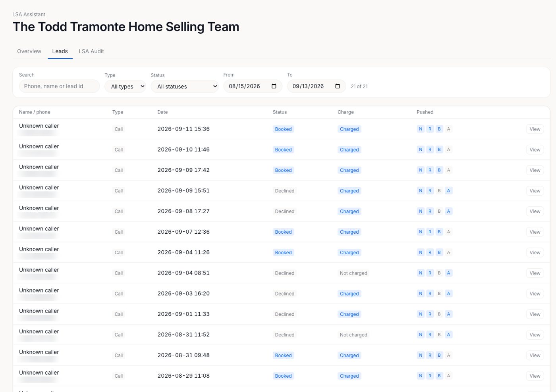This screenshot has height=392, width=556.
Task: Click Booked status in 2026-08-31 09:48 row
Action: [283, 355]
